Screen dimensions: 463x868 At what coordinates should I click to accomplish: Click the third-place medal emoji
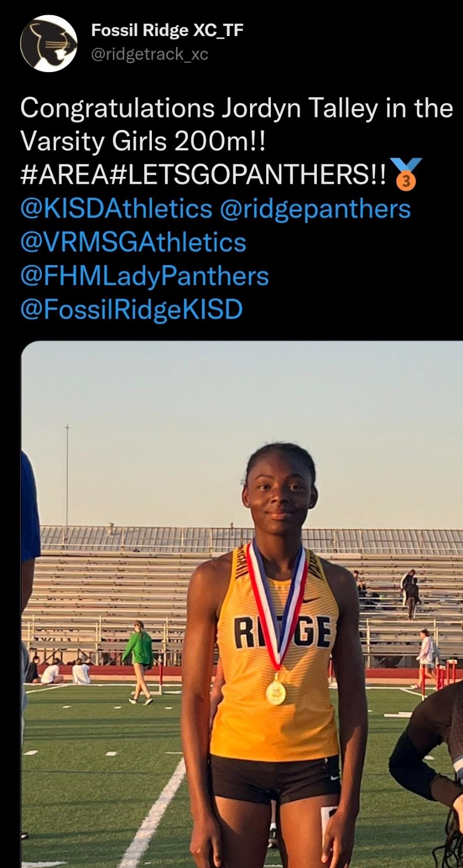(406, 174)
